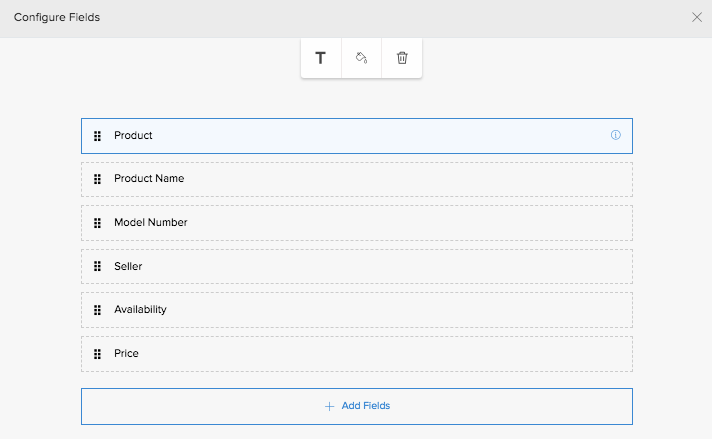Grab the drag handle beside Availability
Viewport: 712px width, 439px height.
point(97,310)
